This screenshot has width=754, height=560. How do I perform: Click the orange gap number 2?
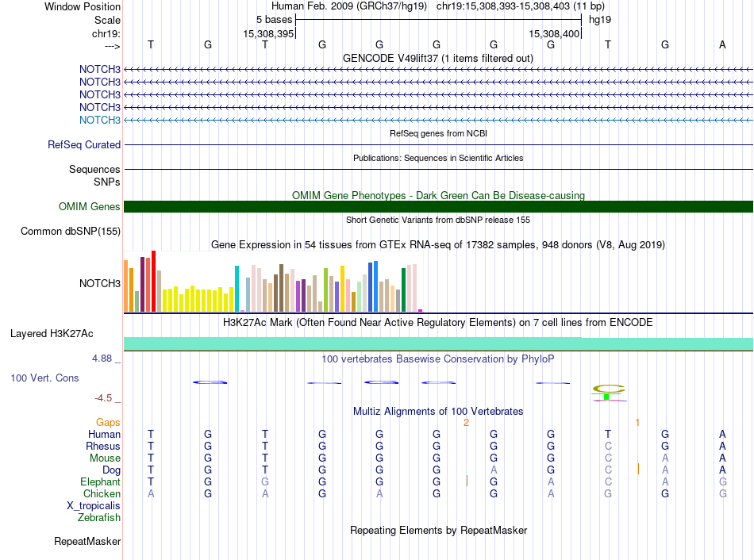[x=466, y=423]
